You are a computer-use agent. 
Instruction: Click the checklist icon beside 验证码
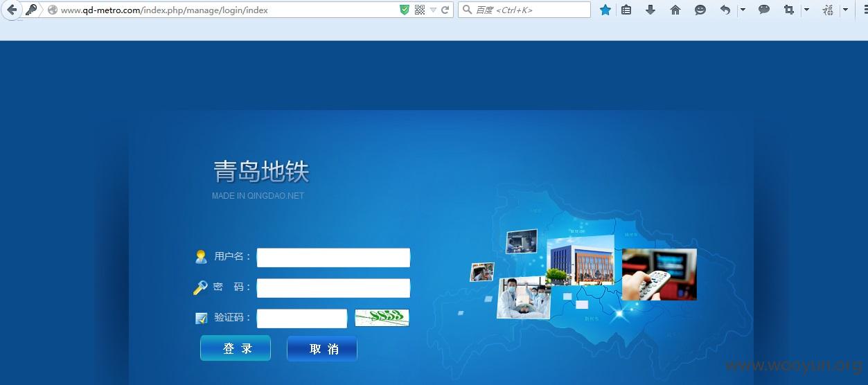(x=202, y=319)
